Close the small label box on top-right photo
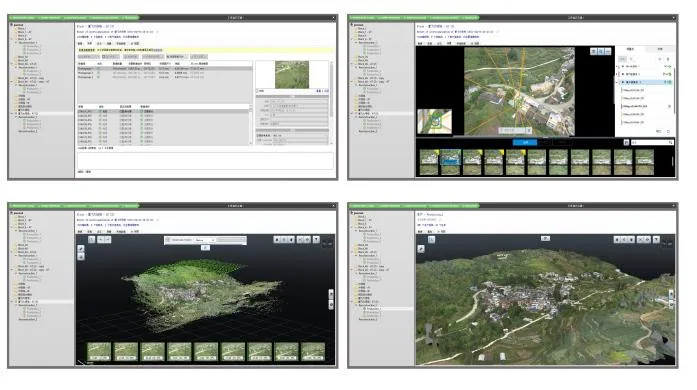 529,130
